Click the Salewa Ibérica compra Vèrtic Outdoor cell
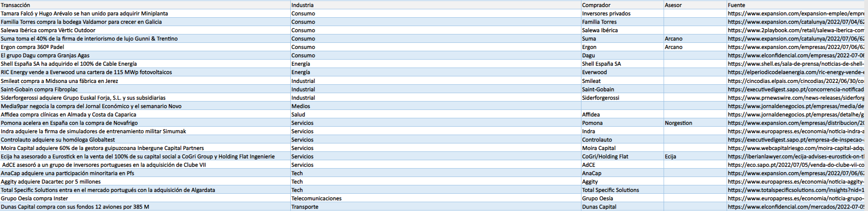The height and width of the screenshot is (211, 868). point(145,30)
